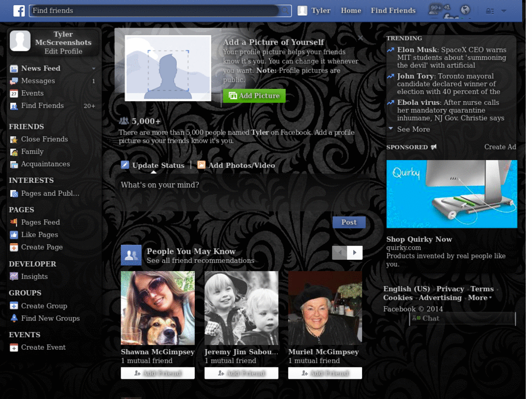Open account menu dropdown arrow
This screenshot has width=532, height=399.
click(504, 11)
